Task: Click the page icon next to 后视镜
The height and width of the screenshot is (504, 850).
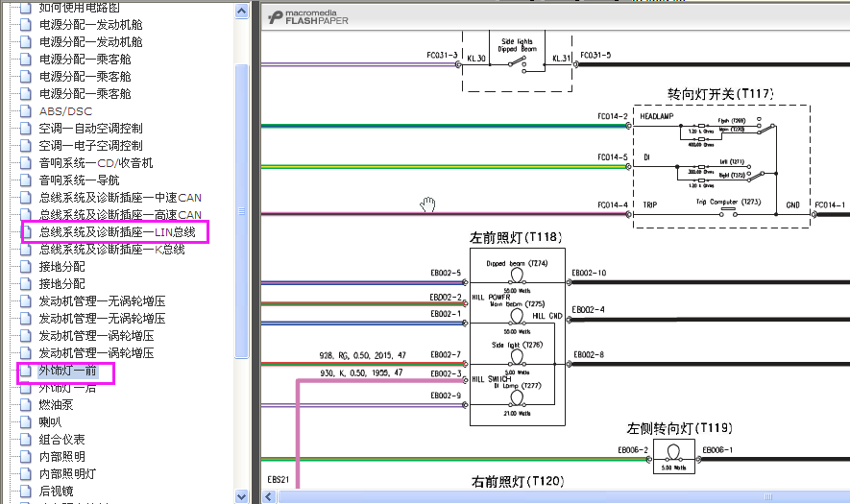Action: pyautogui.click(x=26, y=491)
